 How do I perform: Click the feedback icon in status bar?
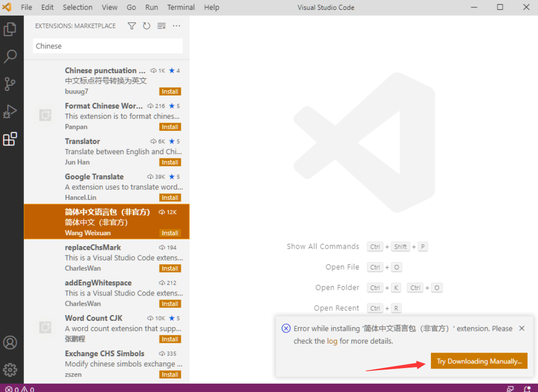(x=510, y=389)
